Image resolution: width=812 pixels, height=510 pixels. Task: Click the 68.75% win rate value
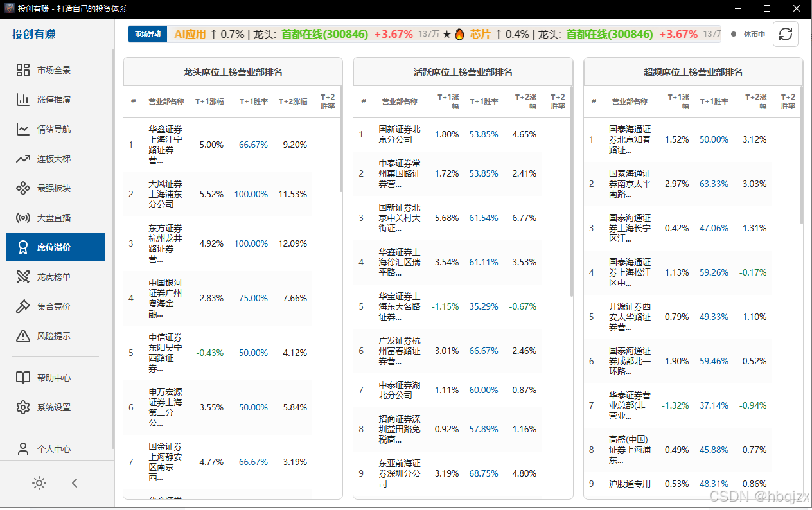(484, 473)
